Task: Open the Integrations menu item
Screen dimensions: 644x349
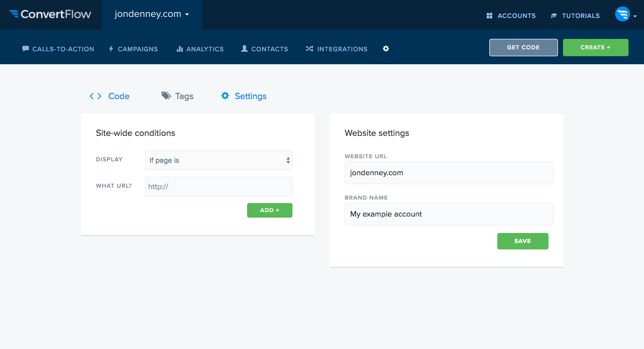Action: pyautogui.click(x=337, y=49)
